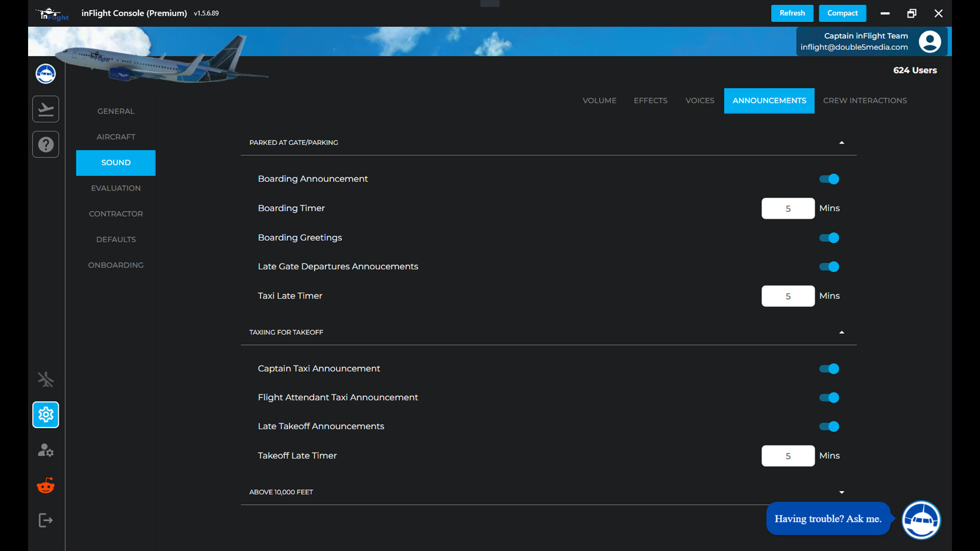The height and width of the screenshot is (551, 980).
Task: Disable the Boarding Announcement toggle
Action: coord(828,179)
